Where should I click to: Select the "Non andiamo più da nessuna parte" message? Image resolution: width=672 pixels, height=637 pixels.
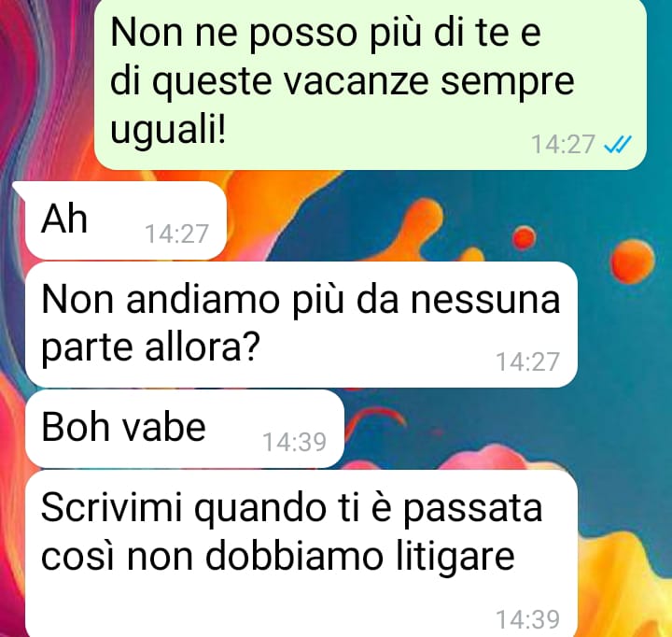pyautogui.click(x=301, y=324)
